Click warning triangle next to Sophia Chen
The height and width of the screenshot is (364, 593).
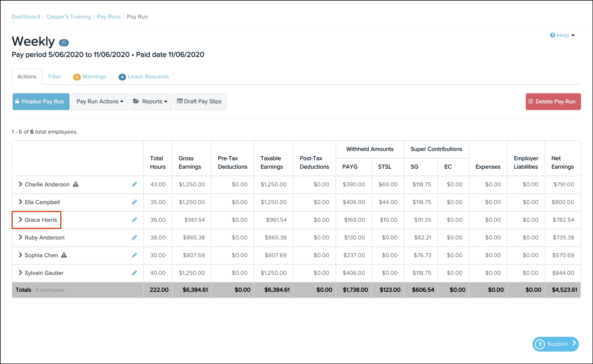tap(64, 255)
